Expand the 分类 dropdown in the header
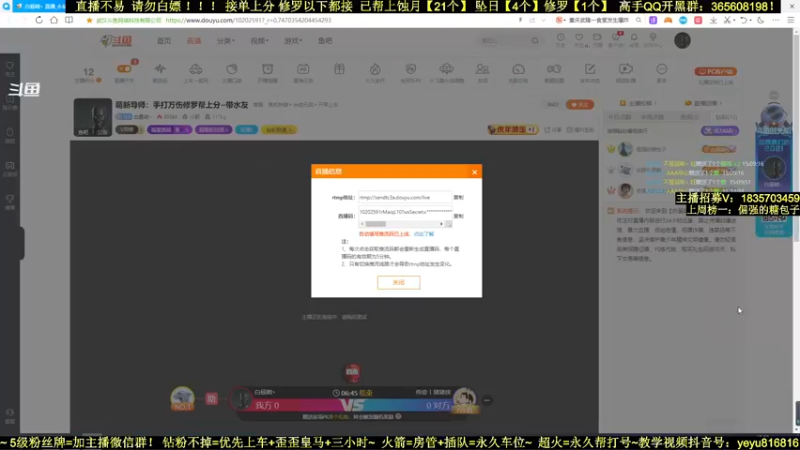800x450 pixels. click(226, 41)
